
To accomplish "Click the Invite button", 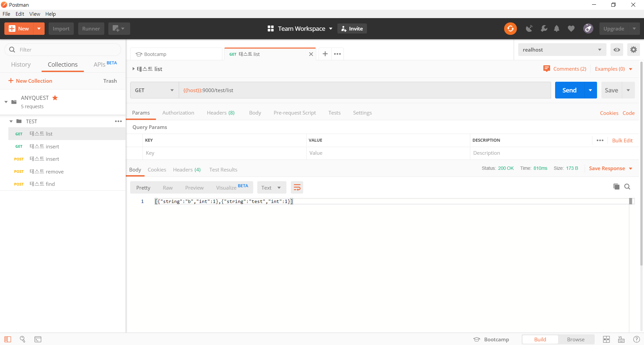I will pos(352,28).
